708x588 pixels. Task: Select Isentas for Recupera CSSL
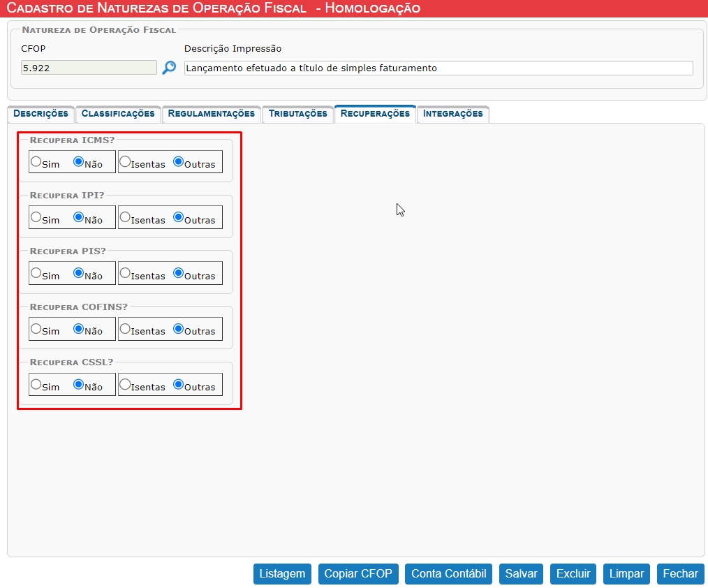(x=125, y=384)
